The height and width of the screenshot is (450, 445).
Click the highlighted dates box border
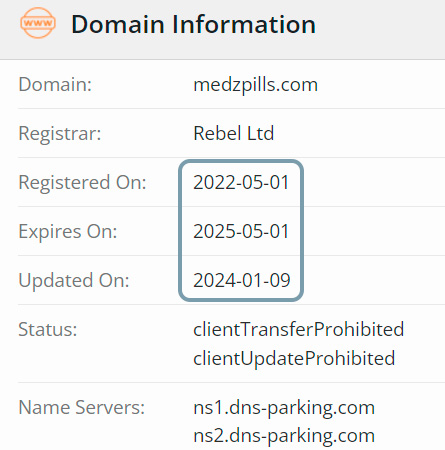point(180,231)
